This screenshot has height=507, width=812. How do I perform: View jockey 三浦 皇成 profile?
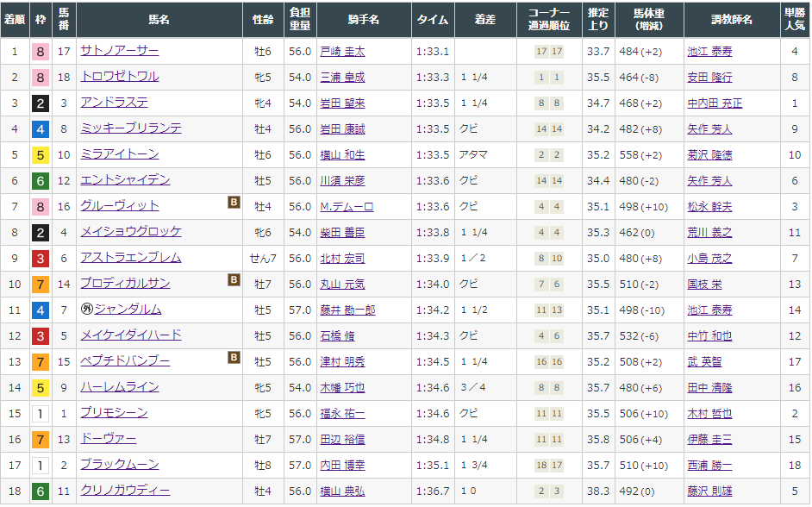coord(342,77)
